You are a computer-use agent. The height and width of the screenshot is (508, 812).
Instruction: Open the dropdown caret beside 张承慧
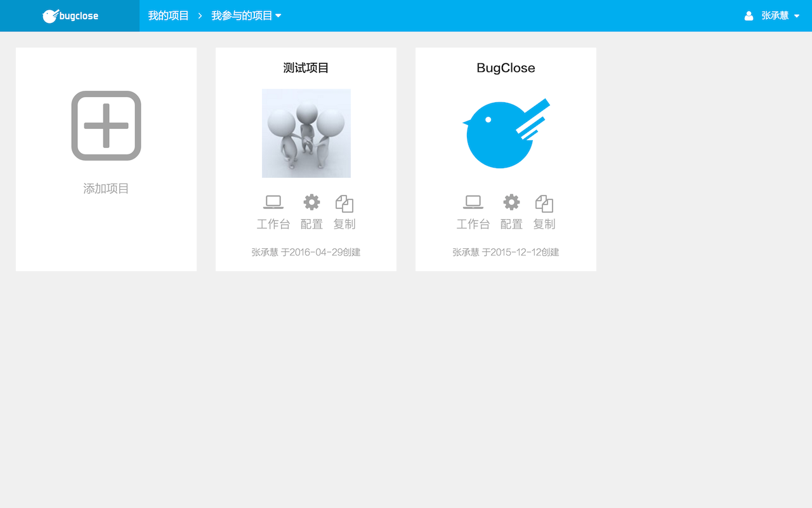click(797, 17)
